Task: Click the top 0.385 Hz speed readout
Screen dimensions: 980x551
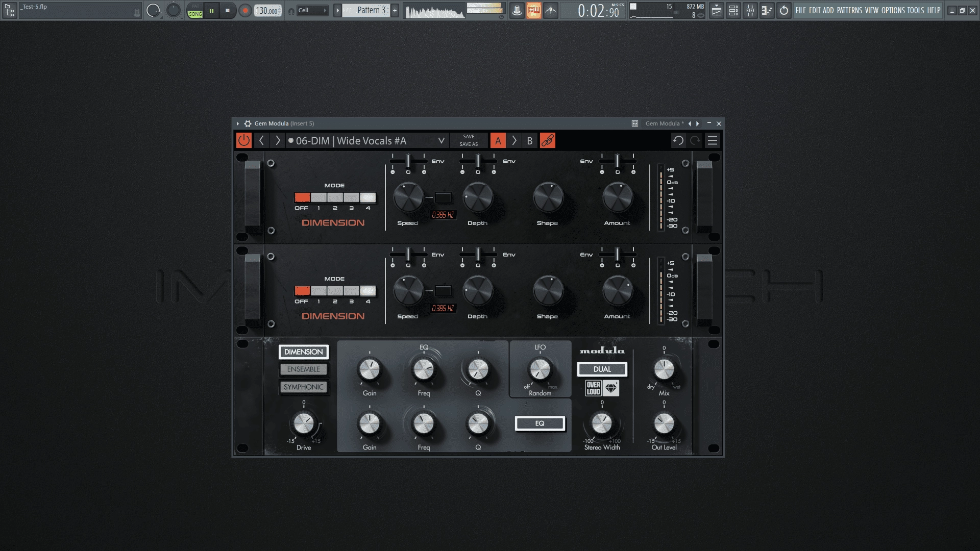Action: (443, 215)
